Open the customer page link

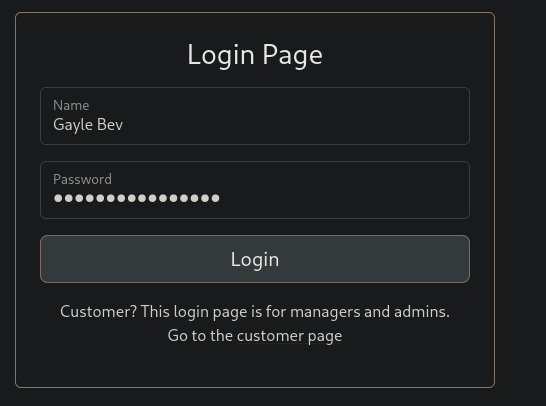coord(289,336)
